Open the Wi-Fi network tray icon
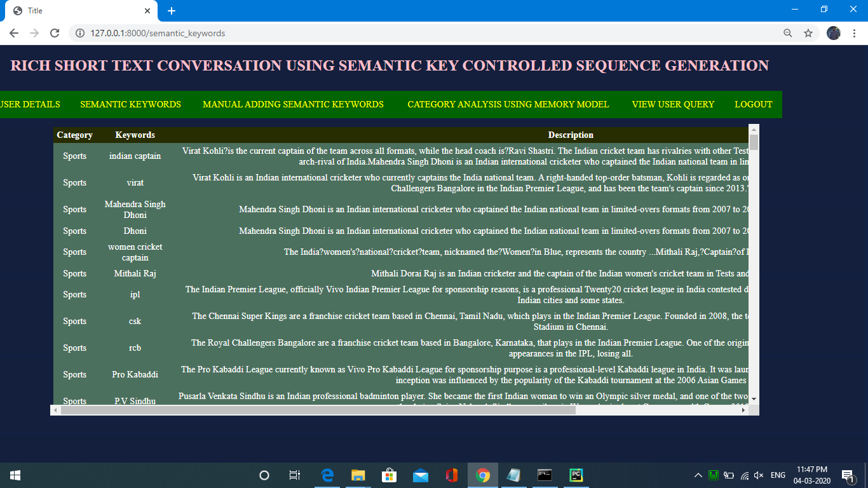The image size is (868, 488). click(x=744, y=475)
